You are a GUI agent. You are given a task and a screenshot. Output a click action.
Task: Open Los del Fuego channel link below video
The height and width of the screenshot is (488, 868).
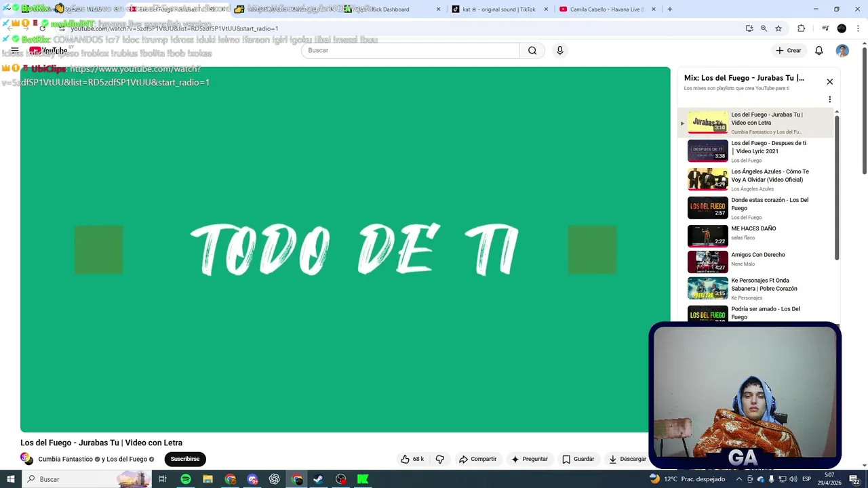(126, 459)
